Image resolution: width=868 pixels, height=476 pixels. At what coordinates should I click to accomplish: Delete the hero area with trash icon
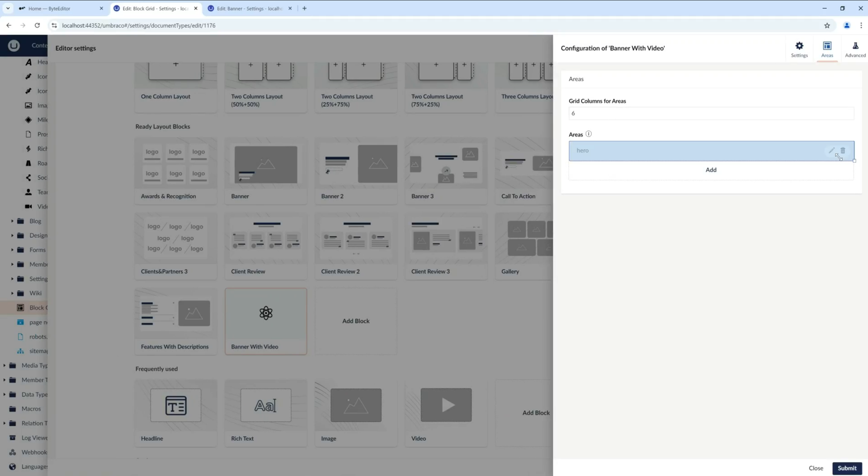pos(843,150)
